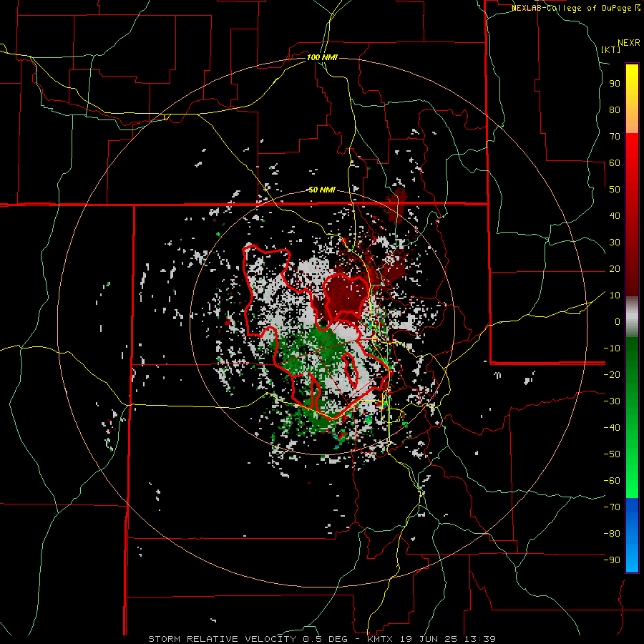Click the blue segment of the color bar
This screenshot has width=644, height=644.
tap(632, 535)
